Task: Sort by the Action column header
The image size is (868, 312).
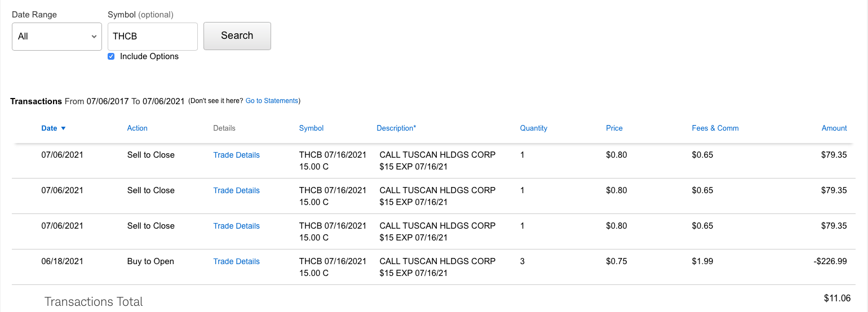Action: pyautogui.click(x=137, y=128)
